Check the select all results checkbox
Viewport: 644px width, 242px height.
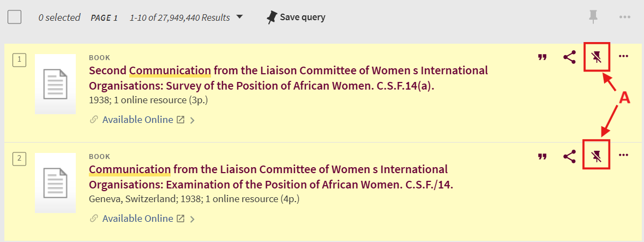(x=14, y=17)
